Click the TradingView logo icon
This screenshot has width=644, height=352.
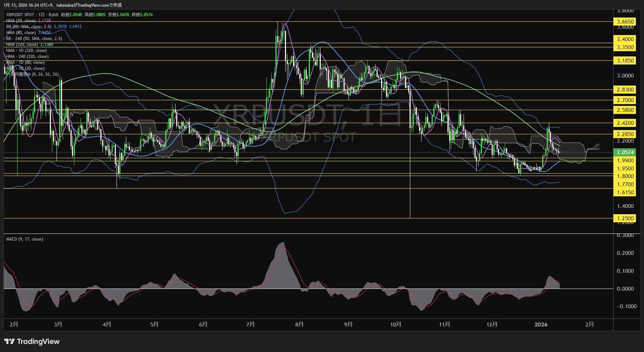coord(9,341)
